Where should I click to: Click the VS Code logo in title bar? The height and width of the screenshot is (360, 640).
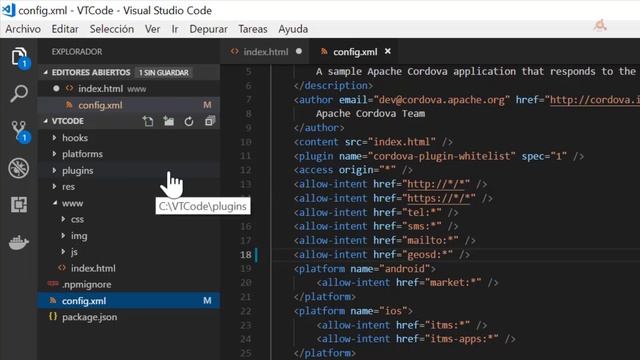(9, 10)
